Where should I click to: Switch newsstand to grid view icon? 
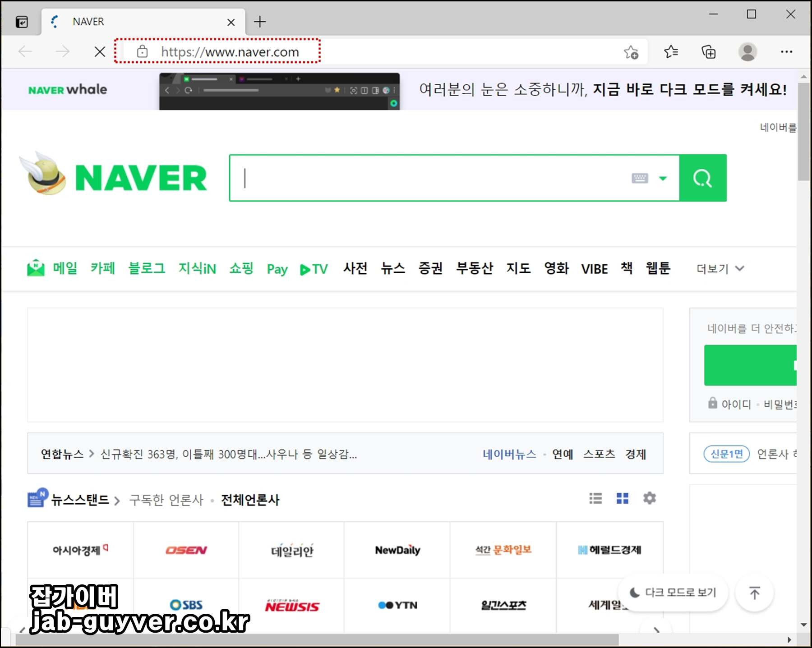click(623, 498)
